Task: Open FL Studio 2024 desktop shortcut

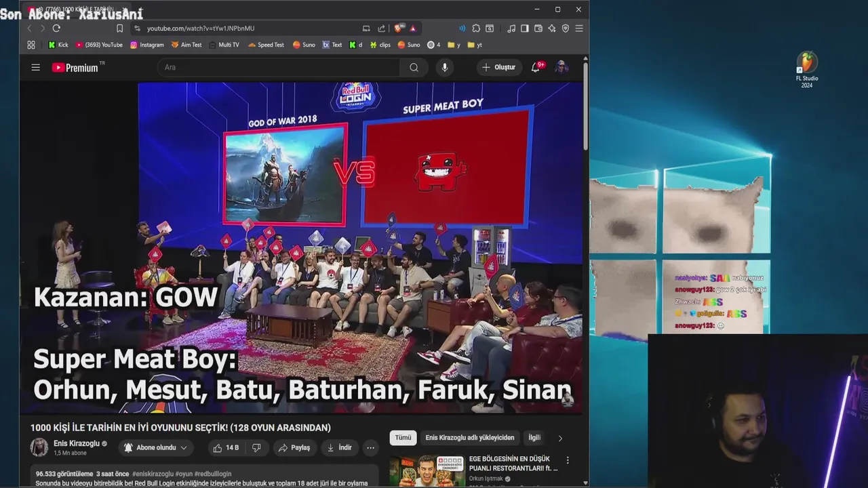Action: 807,70
